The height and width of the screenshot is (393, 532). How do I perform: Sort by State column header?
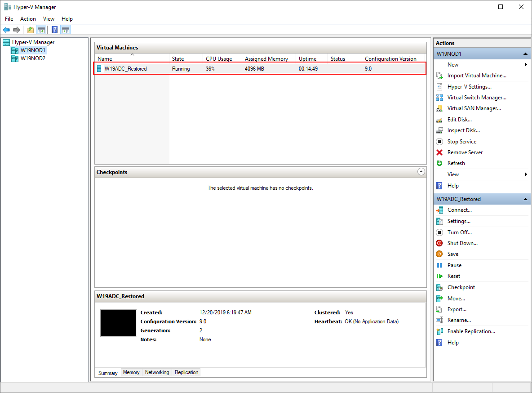(x=186, y=58)
